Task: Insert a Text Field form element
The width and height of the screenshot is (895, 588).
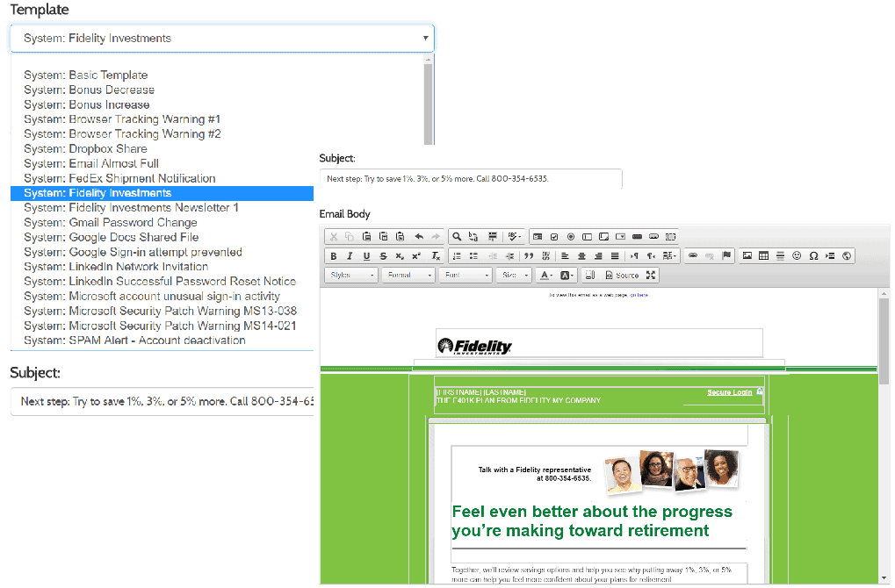Action: [x=587, y=237]
